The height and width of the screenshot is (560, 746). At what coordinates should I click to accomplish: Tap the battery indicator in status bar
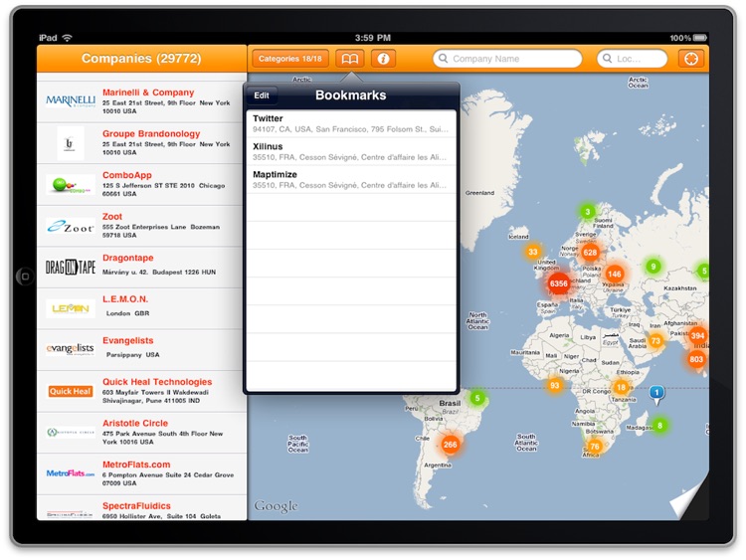(x=700, y=38)
